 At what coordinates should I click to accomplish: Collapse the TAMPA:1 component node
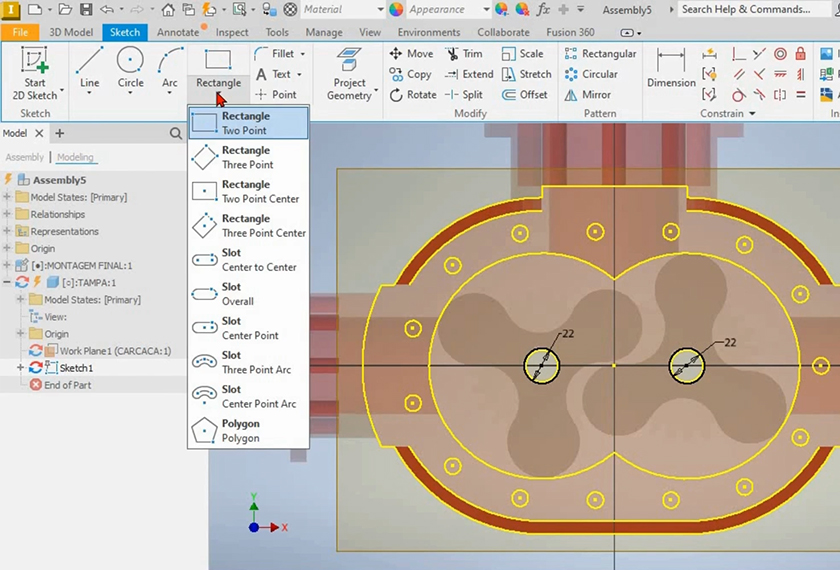7,283
